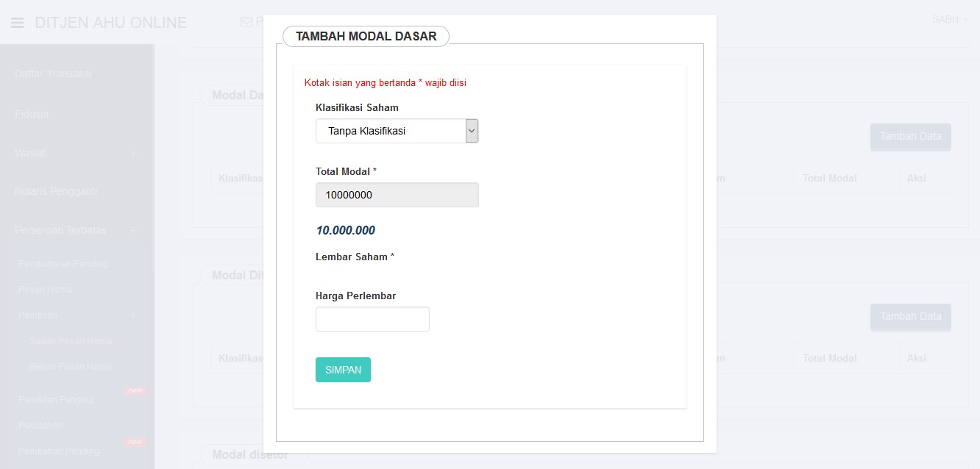Click the envelope icon in top bar
The width and height of the screenshot is (980, 469).
tap(246, 22)
